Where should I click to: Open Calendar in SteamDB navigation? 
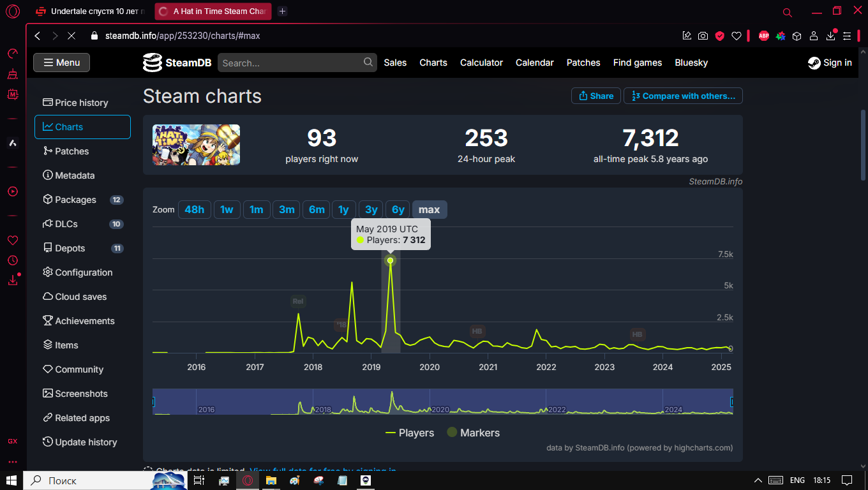tap(534, 63)
